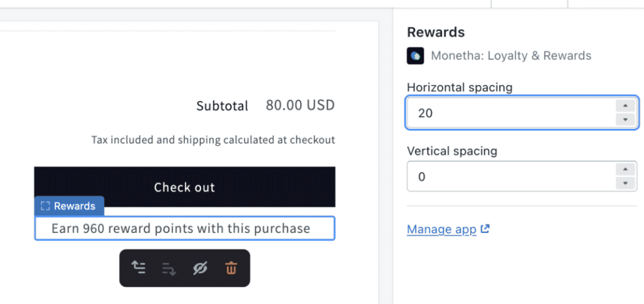The image size is (644, 304).
Task: Click the tax and shipping notice text
Action: (213, 140)
